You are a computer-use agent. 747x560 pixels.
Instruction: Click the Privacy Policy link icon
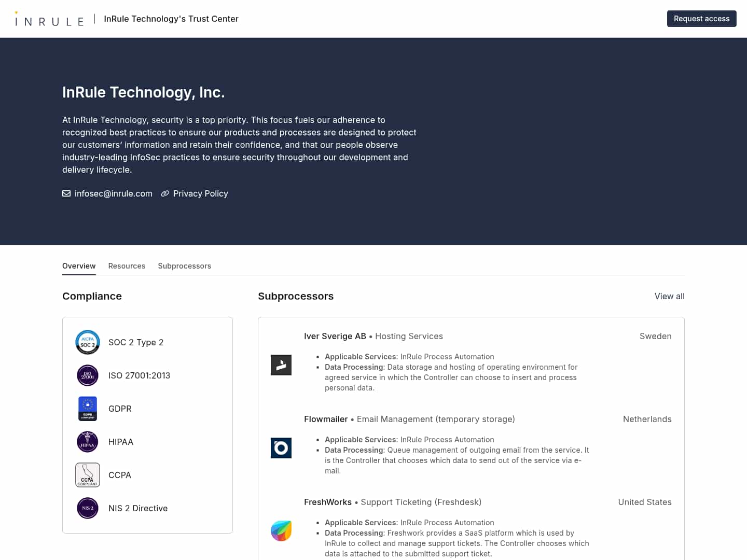[165, 193]
